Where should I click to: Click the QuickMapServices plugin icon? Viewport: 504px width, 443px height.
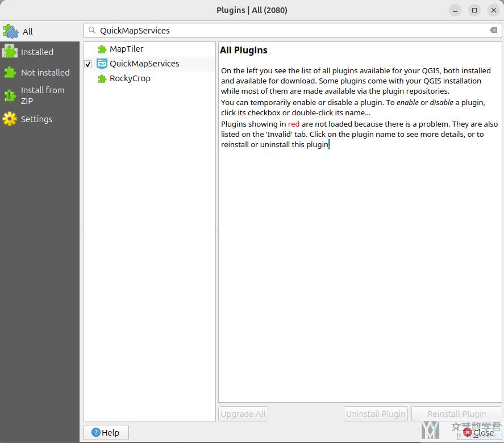coord(102,64)
